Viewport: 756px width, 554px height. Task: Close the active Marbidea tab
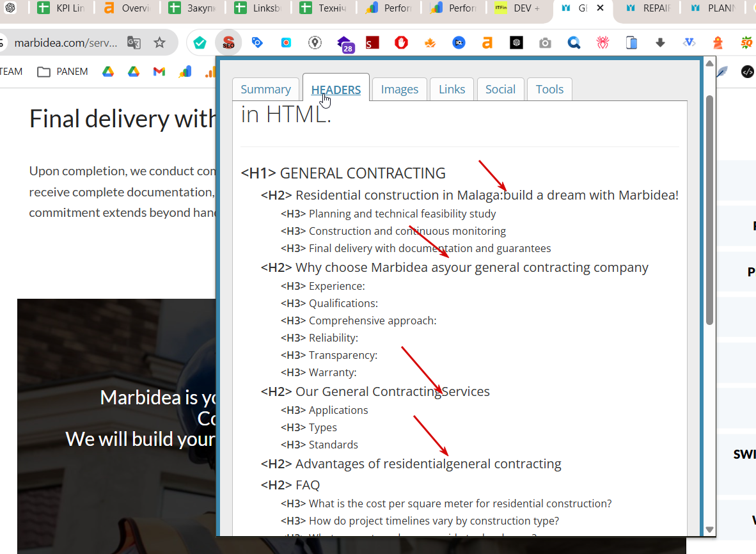(601, 8)
